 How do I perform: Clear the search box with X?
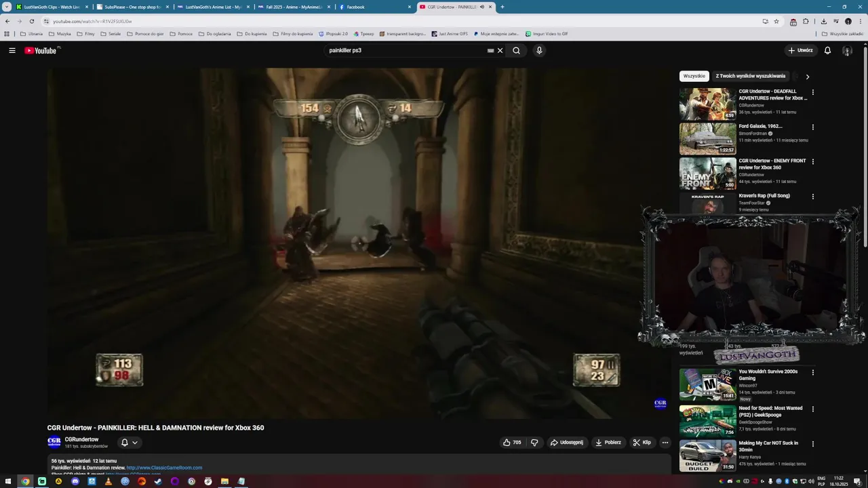(x=500, y=50)
